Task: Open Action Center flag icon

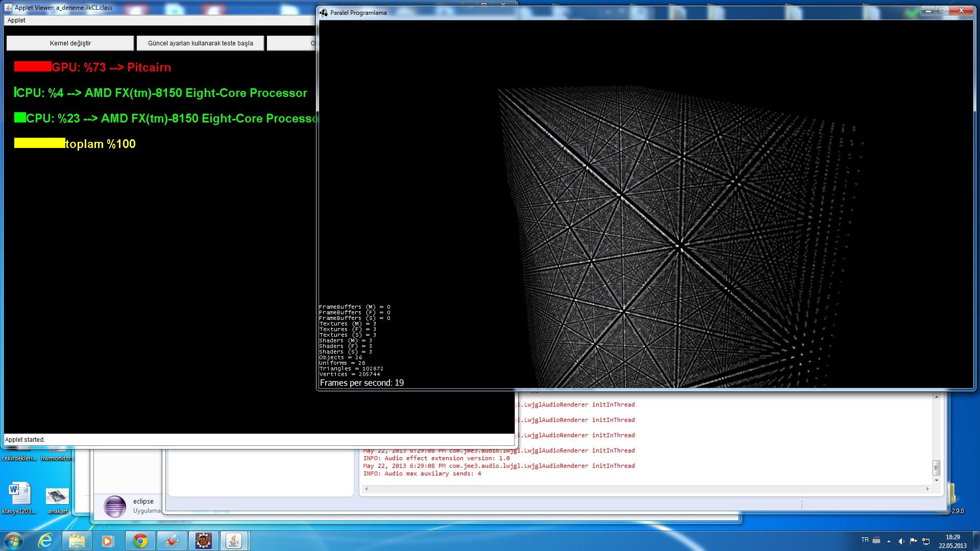Action: click(x=914, y=541)
